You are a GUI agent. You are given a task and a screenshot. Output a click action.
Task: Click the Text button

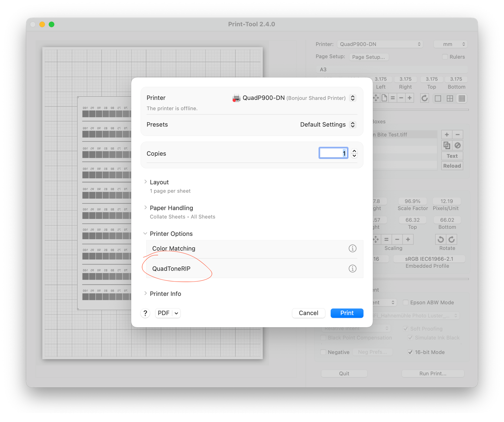452,156
